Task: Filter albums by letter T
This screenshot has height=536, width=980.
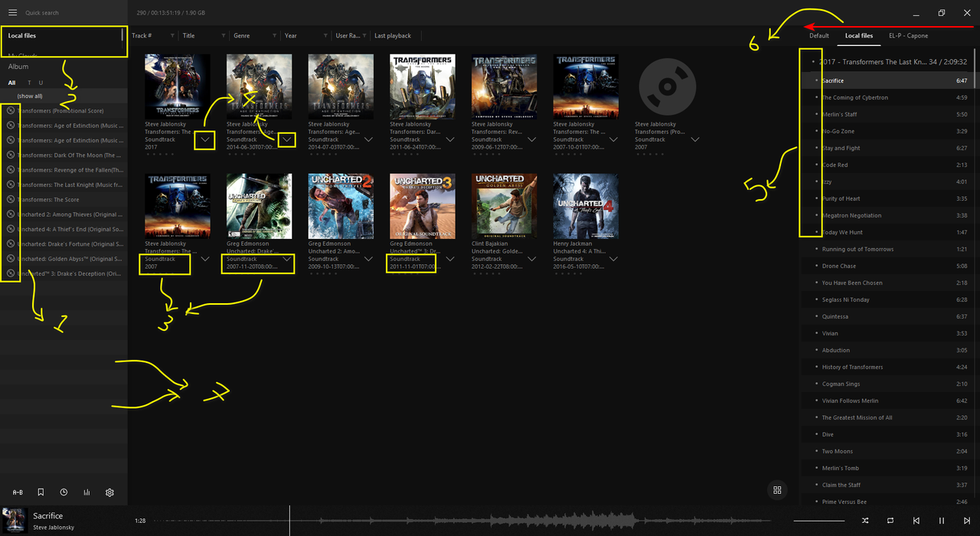Action: tap(29, 83)
